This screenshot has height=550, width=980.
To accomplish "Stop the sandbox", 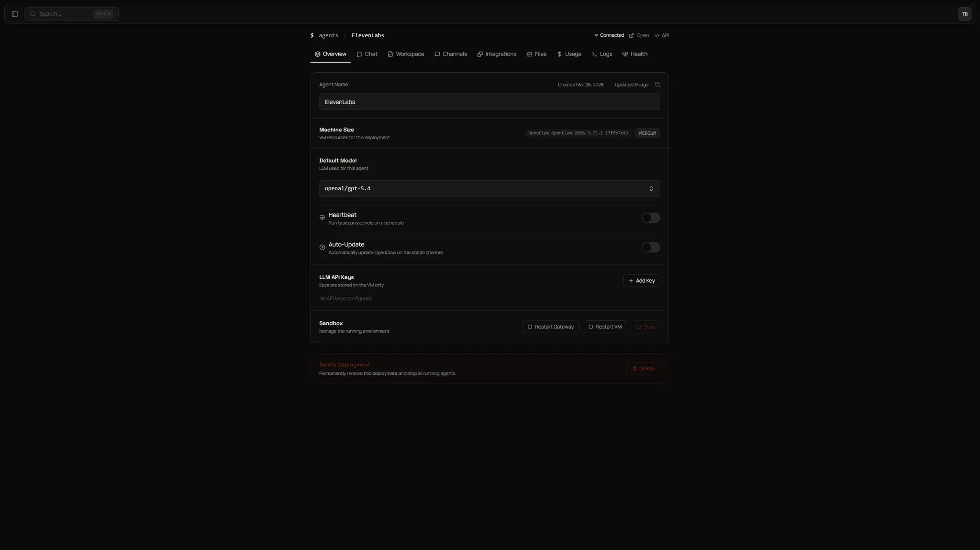I will coord(645,327).
